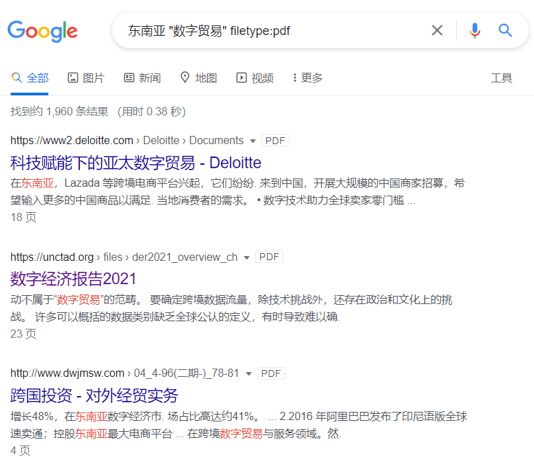Viewport: 534px width, 457px height.
Task: Expand dropdown arrow beside unctad.org URL
Action: point(247,257)
